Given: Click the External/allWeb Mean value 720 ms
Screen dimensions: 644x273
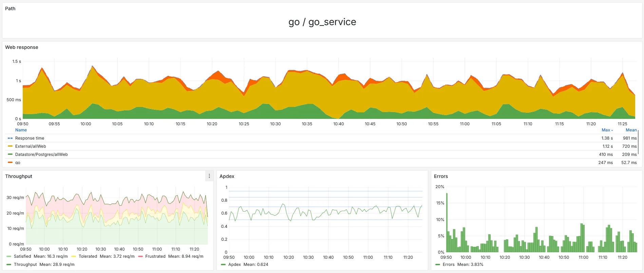Looking at the screenshot, I should (629, 146).
